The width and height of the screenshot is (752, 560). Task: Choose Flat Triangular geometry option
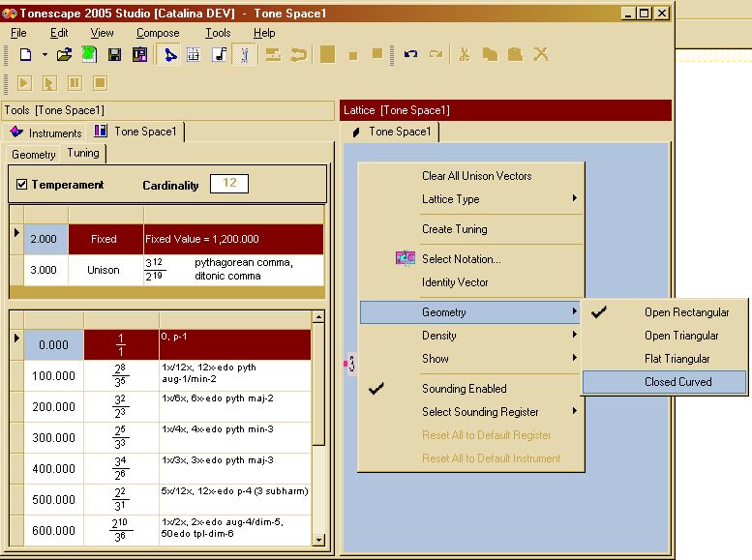[665, 359]
